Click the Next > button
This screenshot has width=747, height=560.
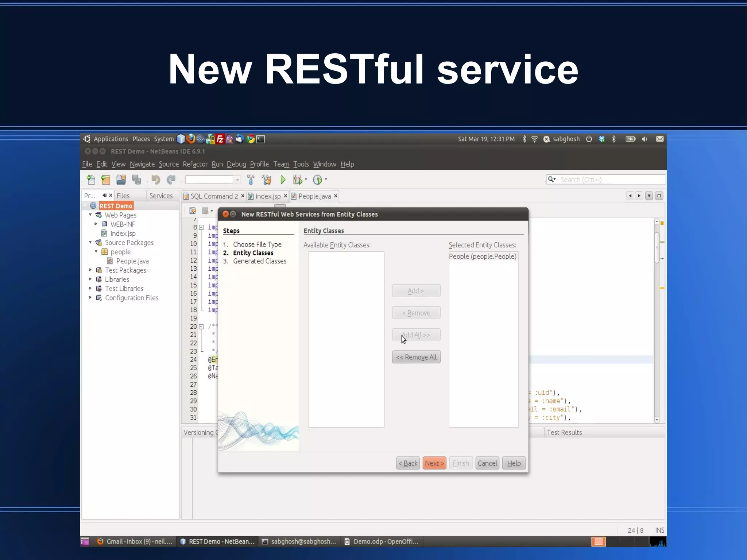(434, 463)
